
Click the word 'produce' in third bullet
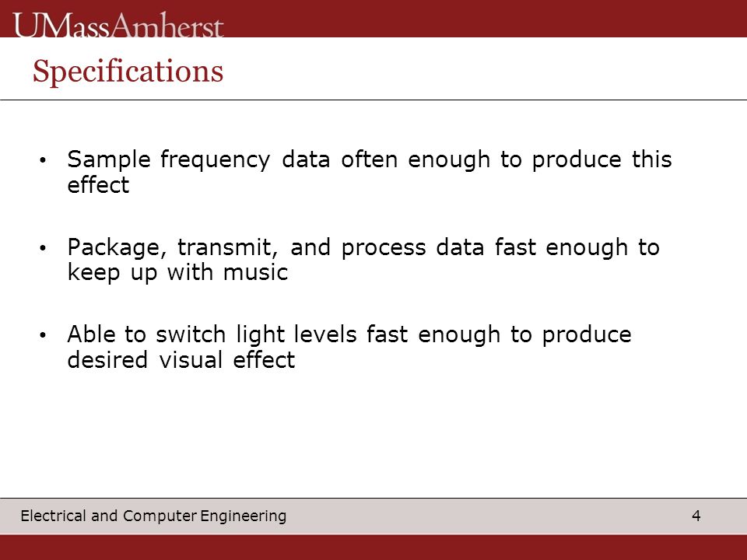tap(587, 335)
